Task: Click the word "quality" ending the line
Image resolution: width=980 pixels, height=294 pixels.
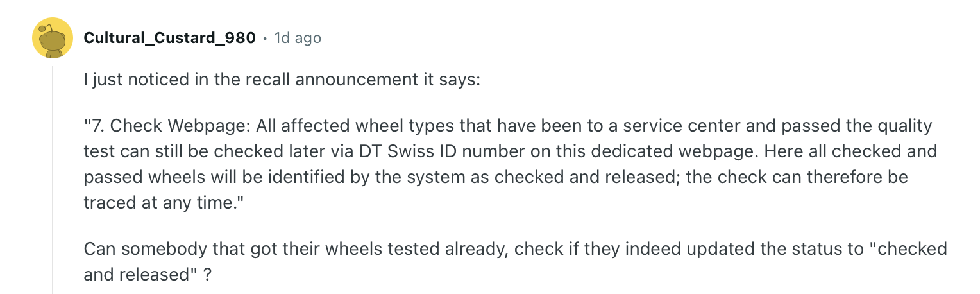Action: (x=900, y=126)
